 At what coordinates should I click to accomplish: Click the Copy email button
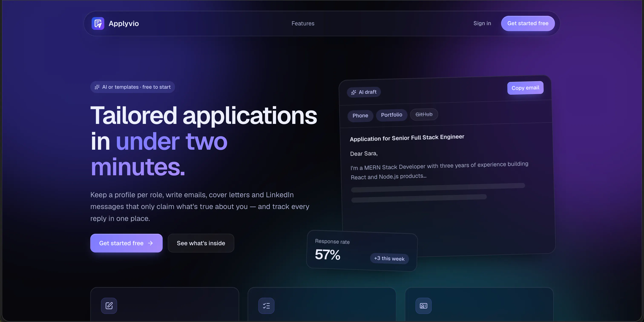[525, 88]
